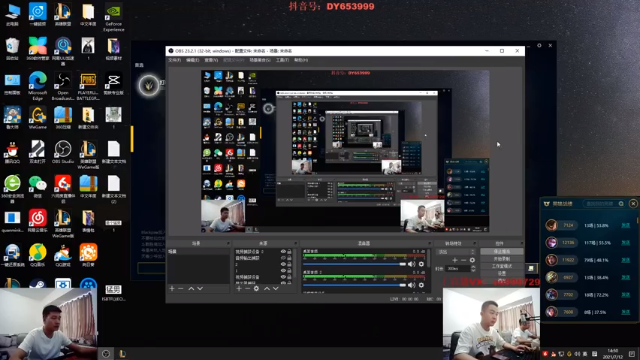Open settings gear of second mixer track

[421, 285]
